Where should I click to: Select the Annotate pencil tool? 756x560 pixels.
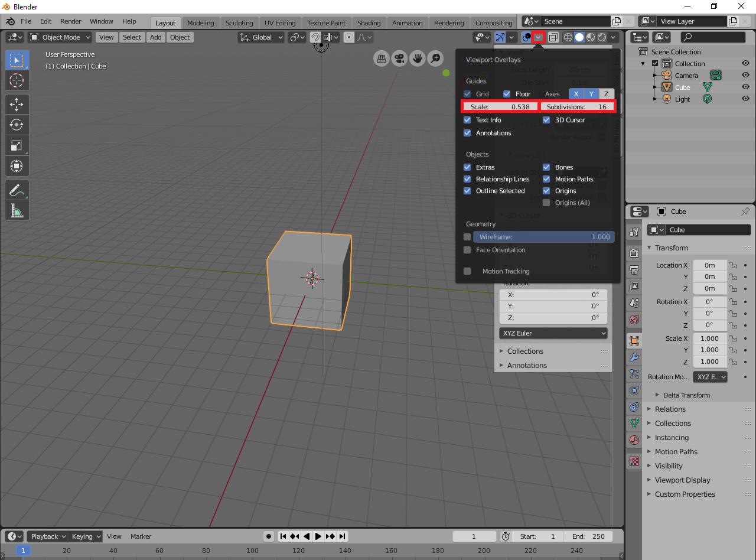click(x=17, y=190)
